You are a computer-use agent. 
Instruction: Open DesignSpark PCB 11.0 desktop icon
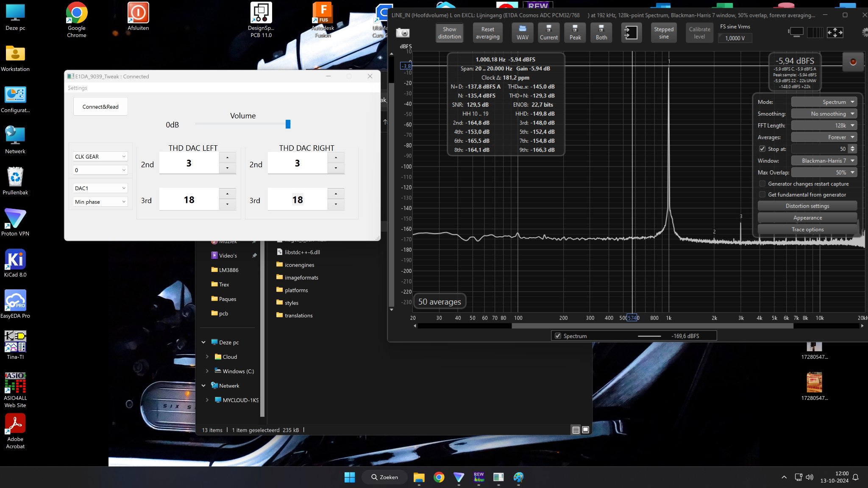coord(261,20)
